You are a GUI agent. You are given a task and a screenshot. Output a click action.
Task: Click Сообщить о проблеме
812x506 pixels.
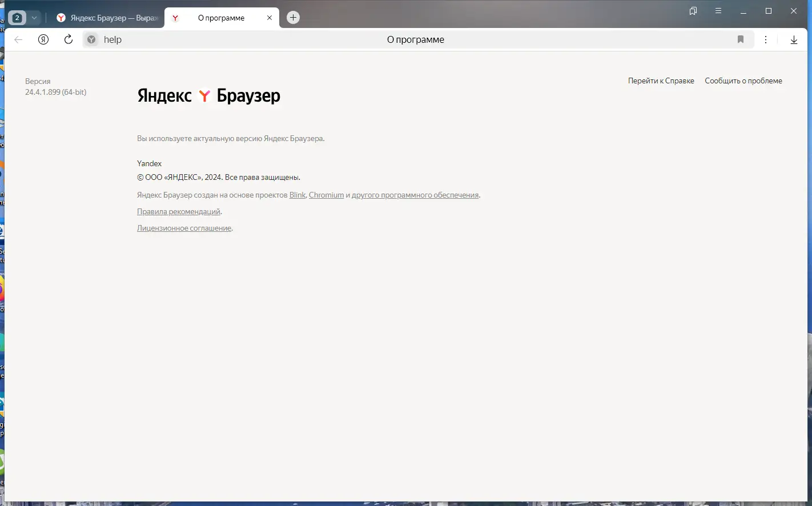tap(743, 81)
